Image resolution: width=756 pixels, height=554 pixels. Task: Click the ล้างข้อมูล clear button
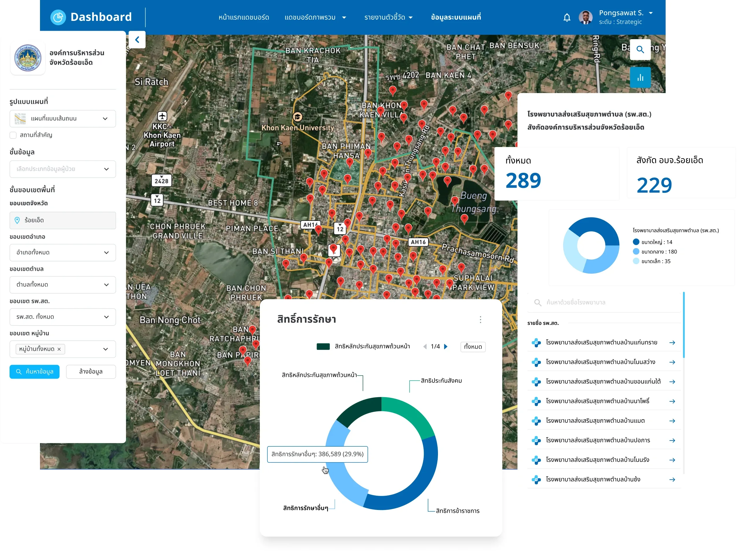point(91,372)
